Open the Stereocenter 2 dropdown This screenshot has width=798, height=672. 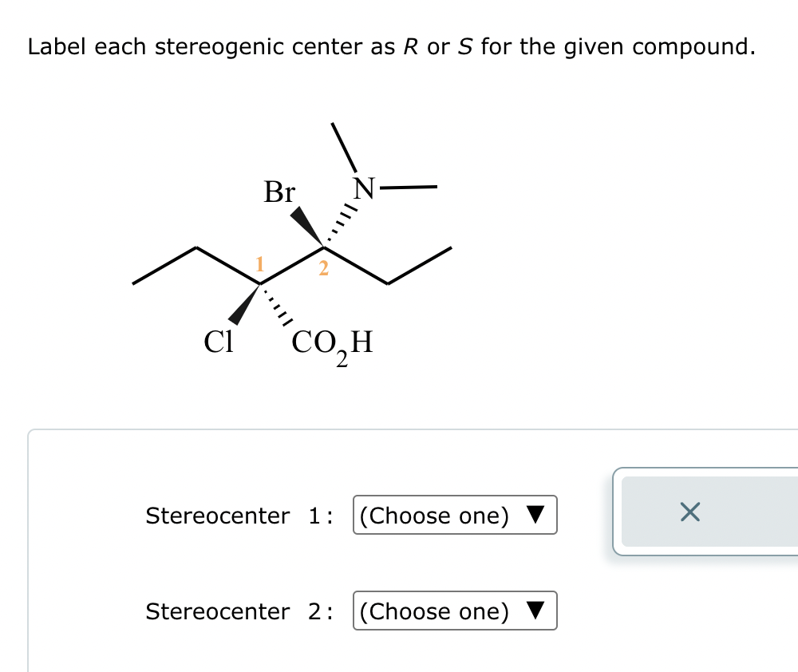coord(455,611)
